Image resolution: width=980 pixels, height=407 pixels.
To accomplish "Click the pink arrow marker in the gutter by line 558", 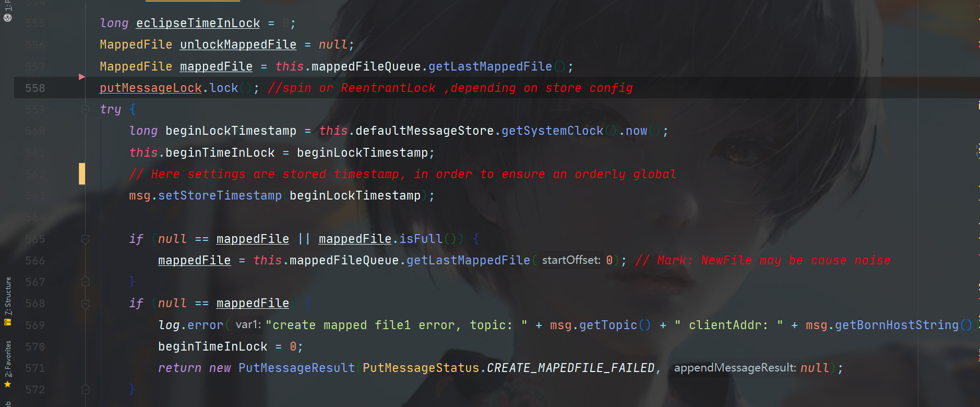I will coord(82,77).
